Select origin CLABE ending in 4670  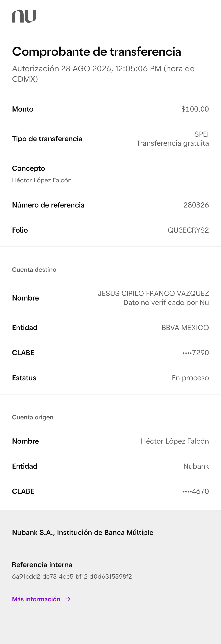click(x=195, y=491)
